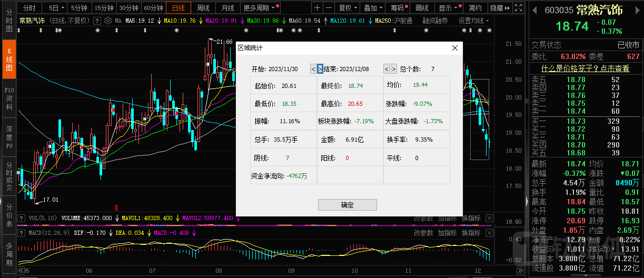Open 分时成交 sidebar panel

tap(8, 175)
